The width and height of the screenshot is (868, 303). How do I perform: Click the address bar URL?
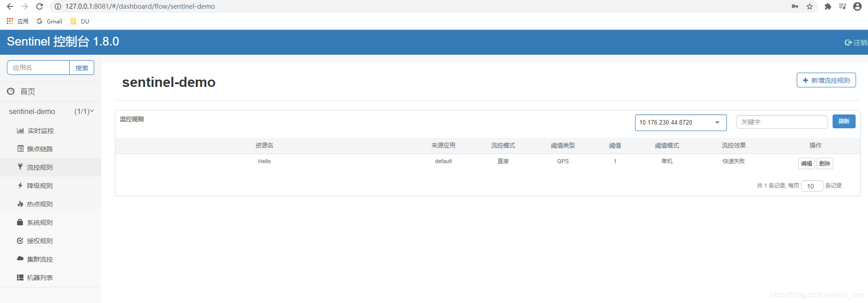point(140,6)
